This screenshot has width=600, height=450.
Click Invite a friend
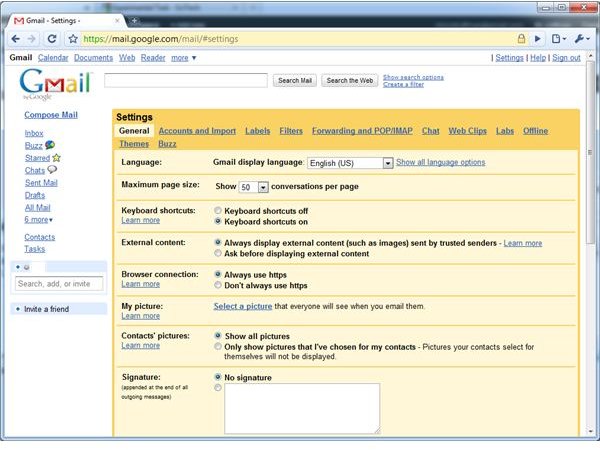[x=46, y=309]
